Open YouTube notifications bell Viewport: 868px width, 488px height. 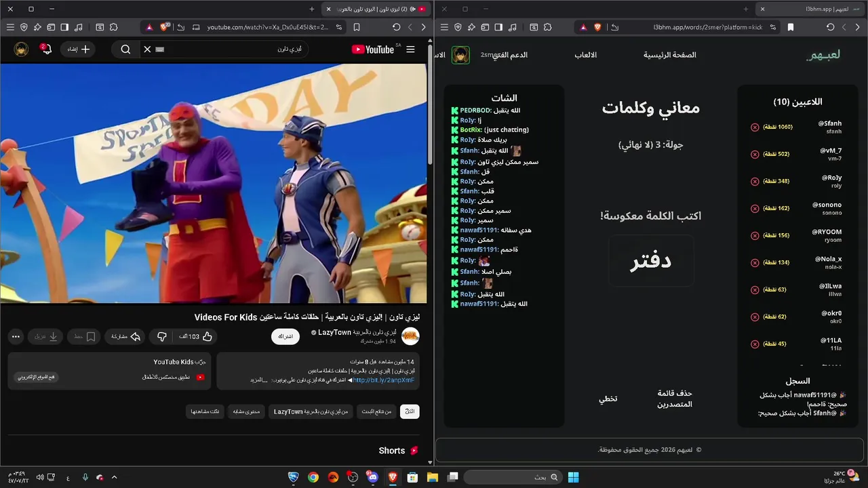pyautogui.click(x=46, y=49)
